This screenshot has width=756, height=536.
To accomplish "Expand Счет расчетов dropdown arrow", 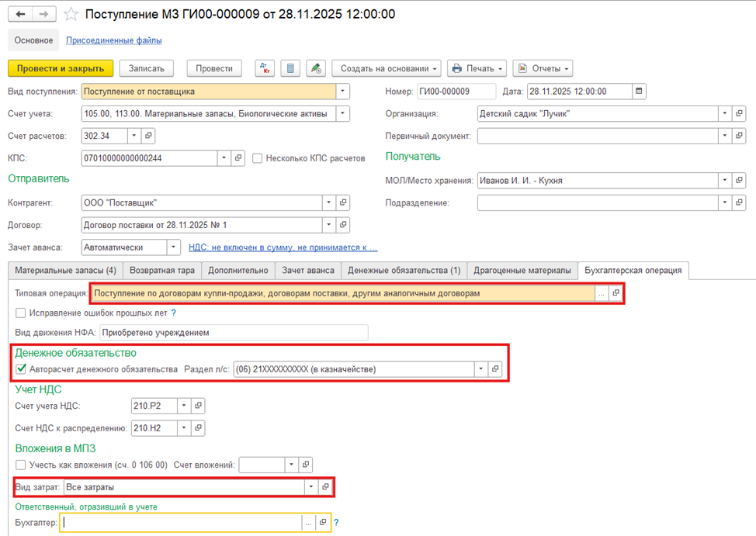I will 134,136.
